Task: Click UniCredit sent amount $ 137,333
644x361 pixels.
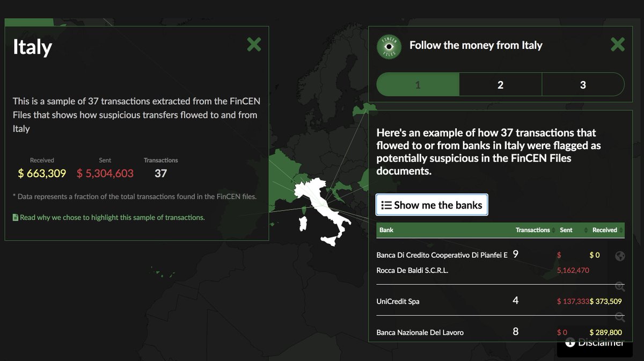Action: click(573, 301)
